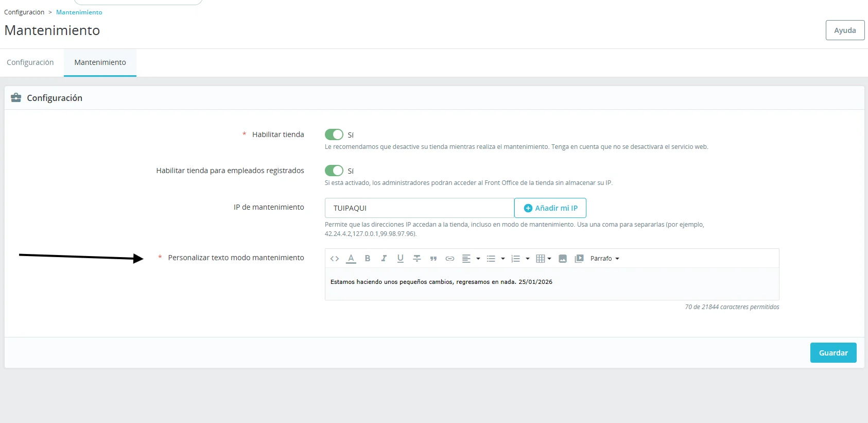Screen dimensions: 868x423
Task: Toggle strikethrough formatting
Action: [x=417, y=259]
